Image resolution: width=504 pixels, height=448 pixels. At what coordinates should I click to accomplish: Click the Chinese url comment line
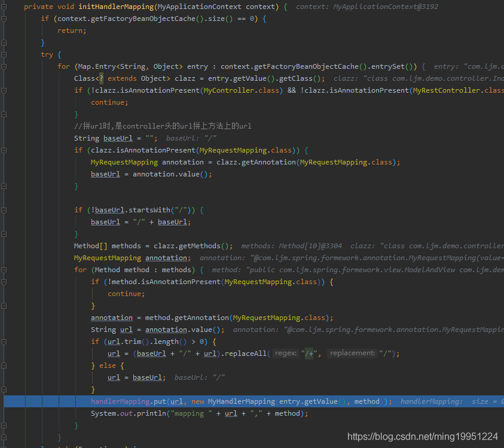click(x=163, y=126)
